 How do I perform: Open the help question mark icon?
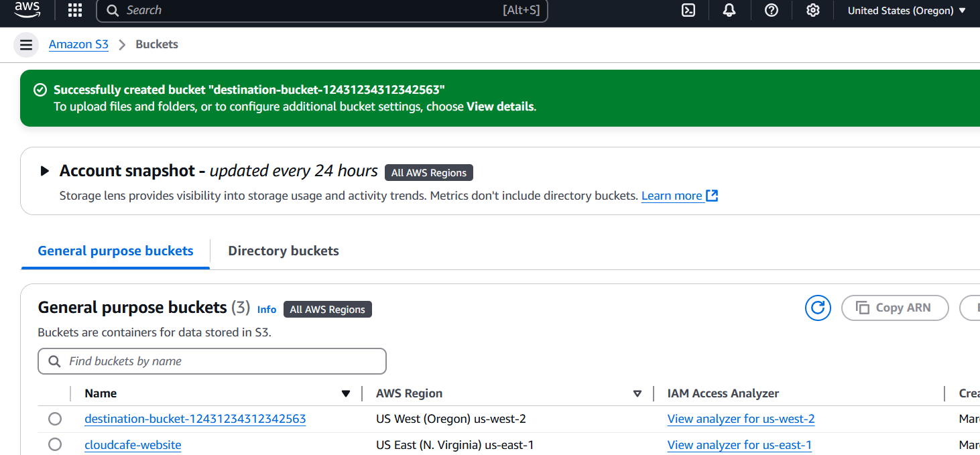[772, 10]
